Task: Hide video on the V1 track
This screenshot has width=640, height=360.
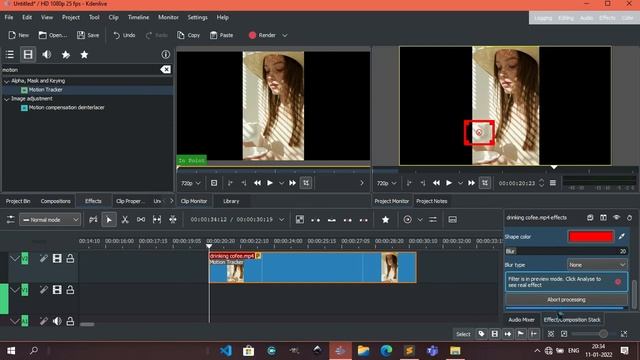Action: 57,290
